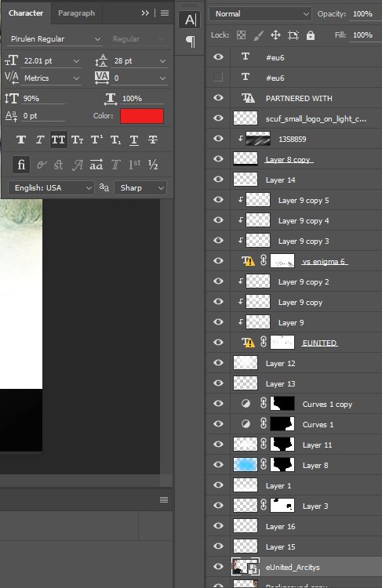Hide the PARTNERED WITH layer

pyautogui.click(x=218, y=97)
